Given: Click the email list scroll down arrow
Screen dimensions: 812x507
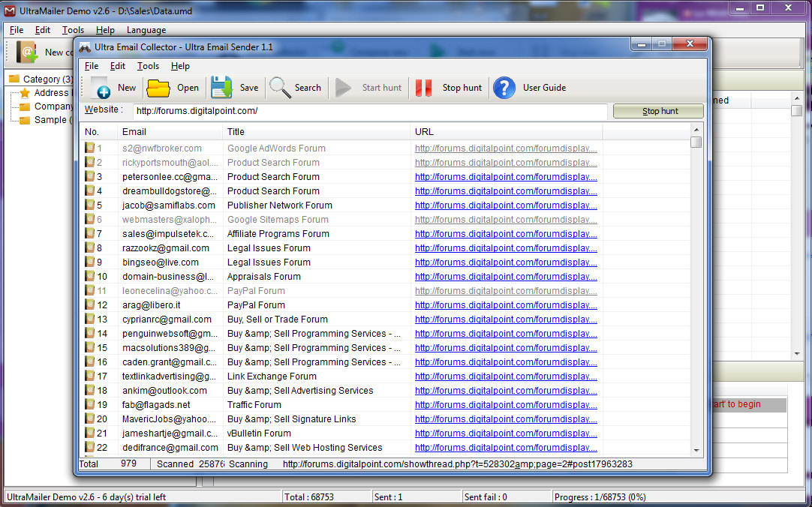Looking at the screenshot, I should 696,448.
